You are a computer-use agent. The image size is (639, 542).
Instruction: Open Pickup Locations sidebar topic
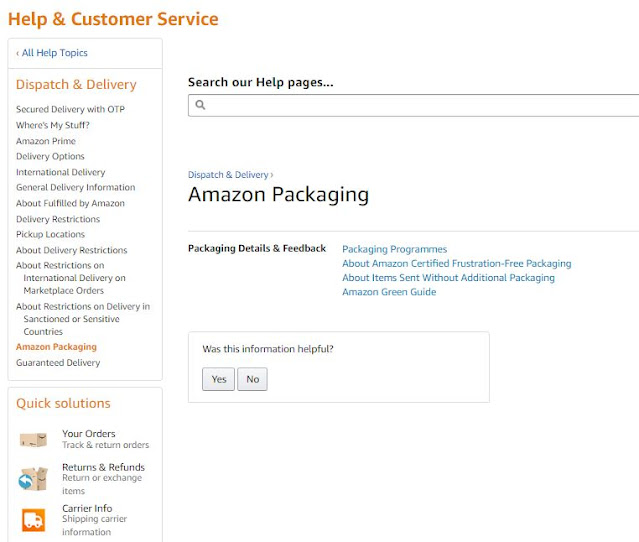click(50, 234)
